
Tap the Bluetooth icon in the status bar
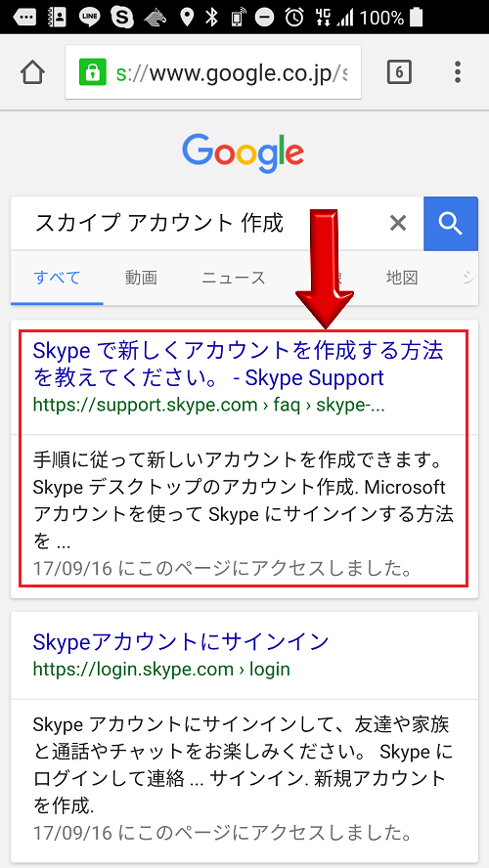pos(211,18)
